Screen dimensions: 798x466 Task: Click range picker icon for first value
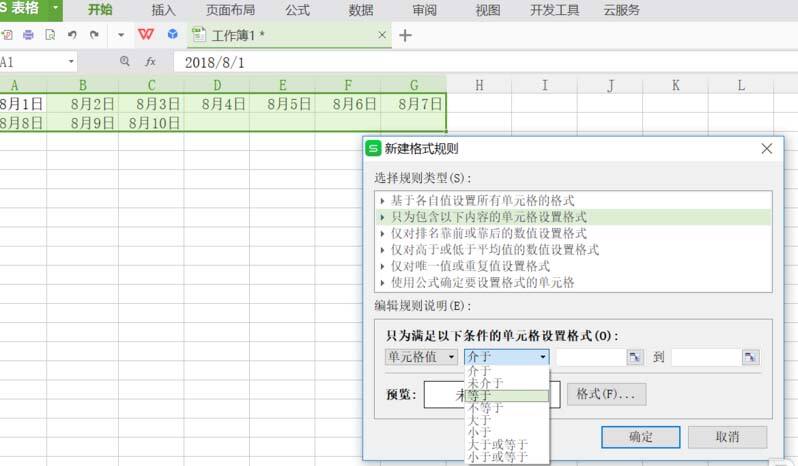coord(635,357)
